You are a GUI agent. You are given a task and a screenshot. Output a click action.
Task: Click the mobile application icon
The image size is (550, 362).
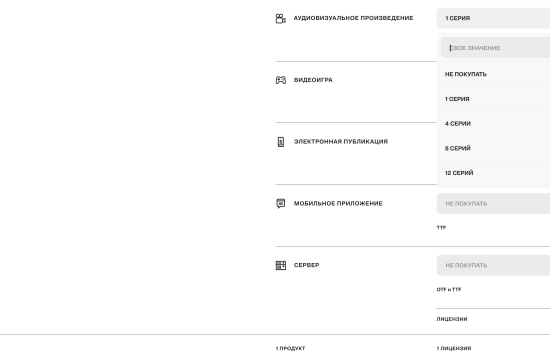point(281,203)
